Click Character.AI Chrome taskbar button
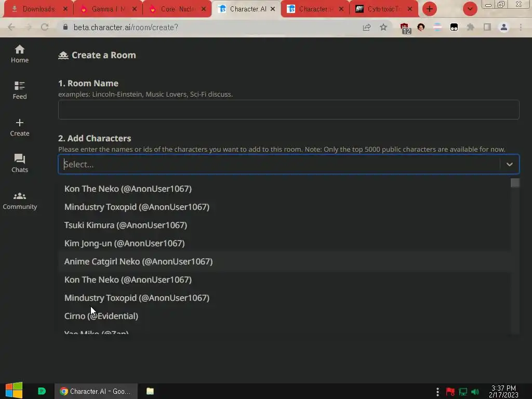Screen dimensions: 532x399 coord(96,391)
